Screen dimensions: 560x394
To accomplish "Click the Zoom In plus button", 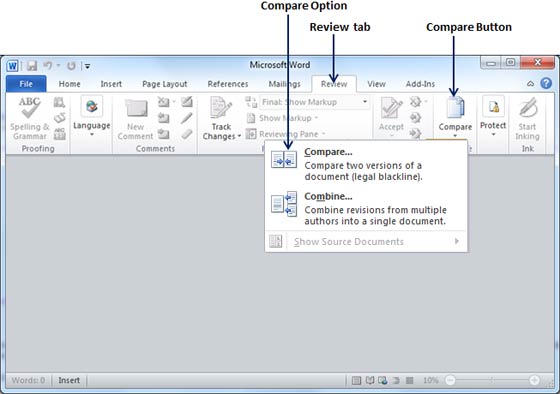I will pyautogui.click(x=534, y=380).
